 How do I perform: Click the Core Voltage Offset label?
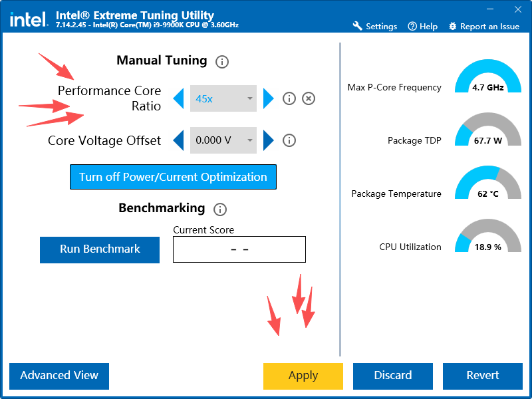point(104,140)
